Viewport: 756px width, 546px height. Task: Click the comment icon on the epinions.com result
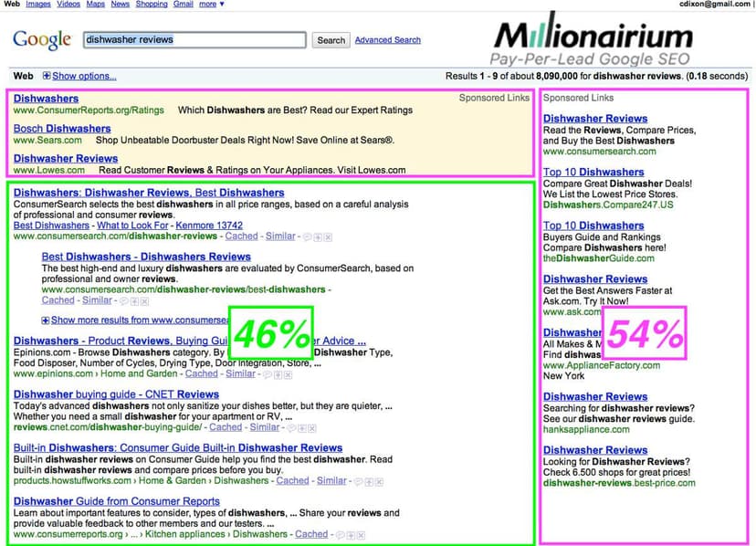pos(268,373)
